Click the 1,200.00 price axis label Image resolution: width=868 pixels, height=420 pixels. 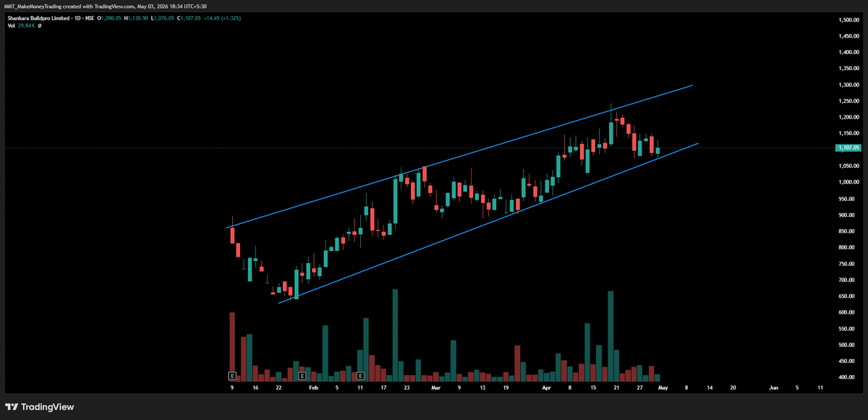tap(849, 117)
